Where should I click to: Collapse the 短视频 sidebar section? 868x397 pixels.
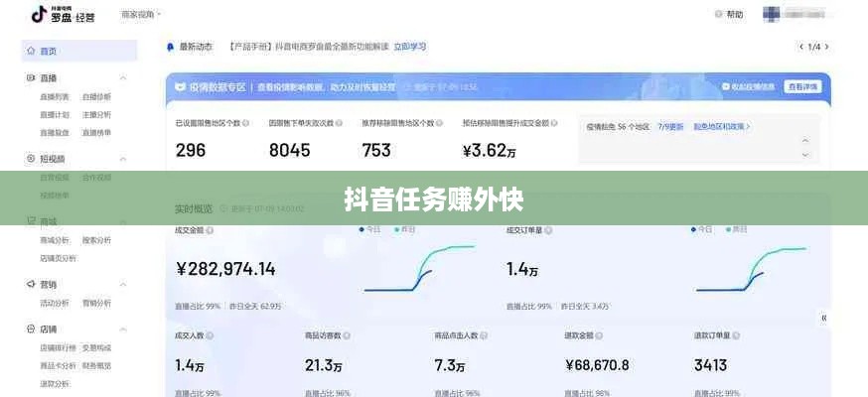tap(123, 159)
